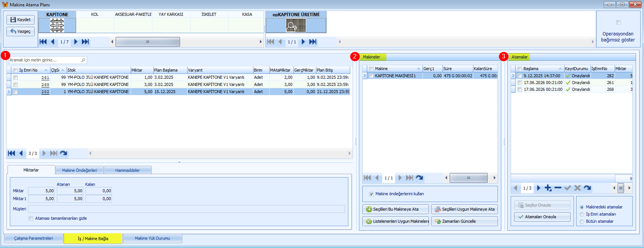Go to first record in work order navigator
The height and width of the screenshot is (248, 644).
11,153
